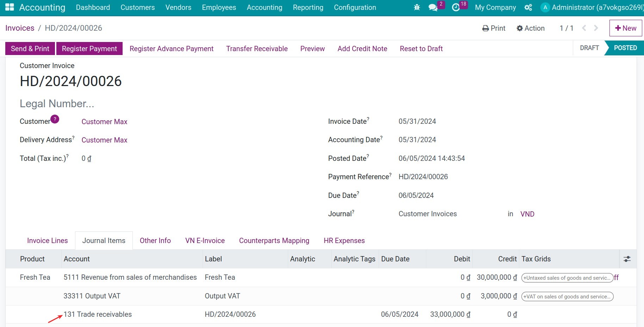Create a New invoice
The image size is (644, 327).
[x=626, y=28]
